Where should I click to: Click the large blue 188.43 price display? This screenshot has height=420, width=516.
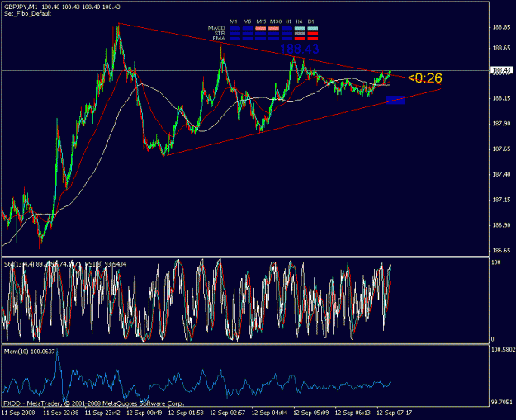coord(299,49)
